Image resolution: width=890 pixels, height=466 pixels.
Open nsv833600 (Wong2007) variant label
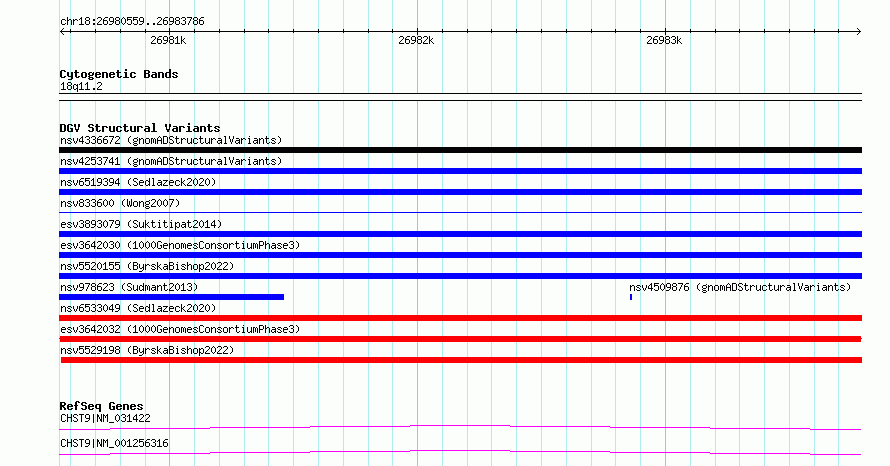120,203
